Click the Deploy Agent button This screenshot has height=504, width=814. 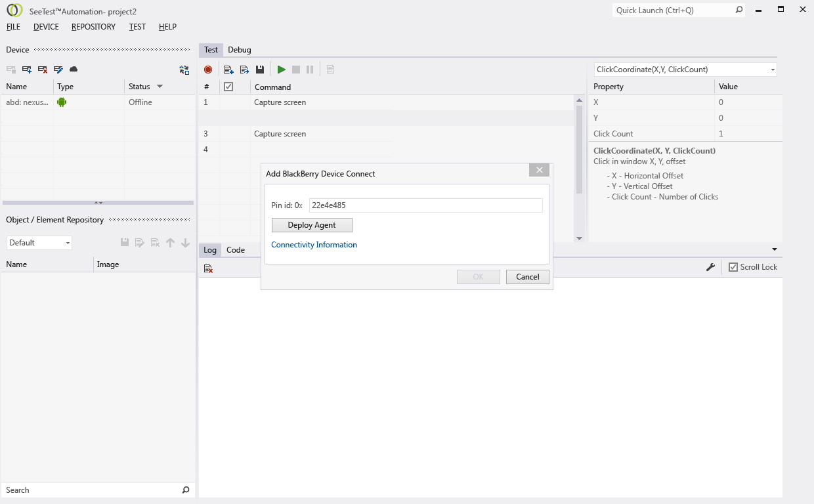312,225
